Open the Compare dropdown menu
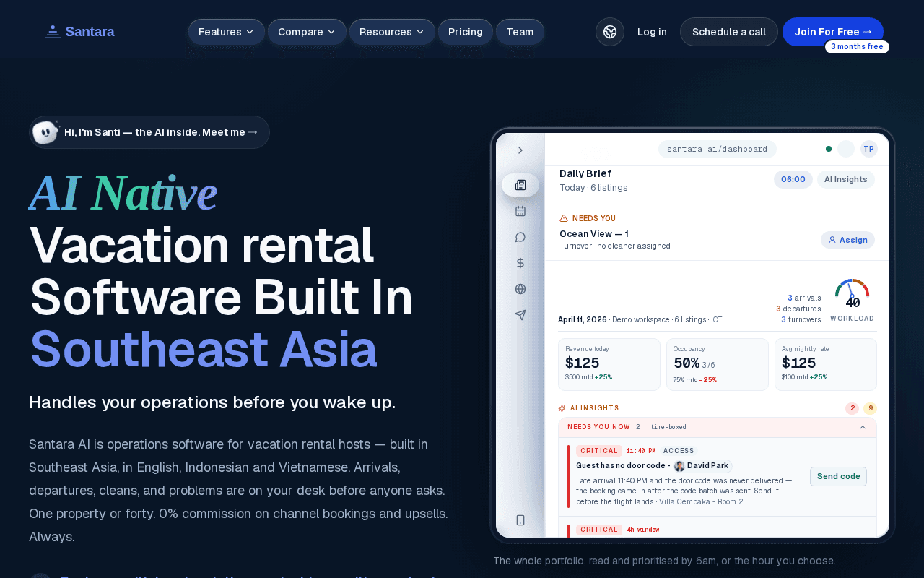This screenshot has width=924, height=578. pos(307,32)
